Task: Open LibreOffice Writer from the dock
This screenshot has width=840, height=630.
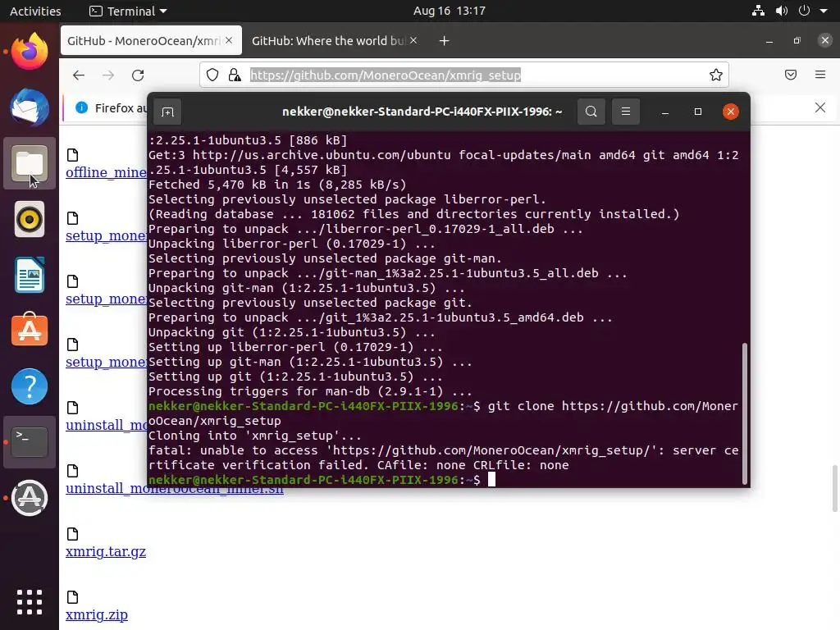Action: click(30, 275)
